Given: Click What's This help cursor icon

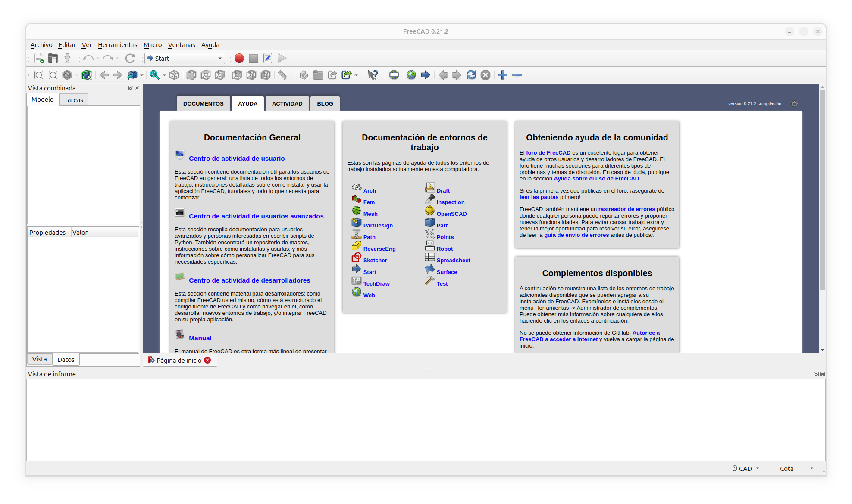Looking at the screenshot, I should pyautogui.click(x=373, y=75).
